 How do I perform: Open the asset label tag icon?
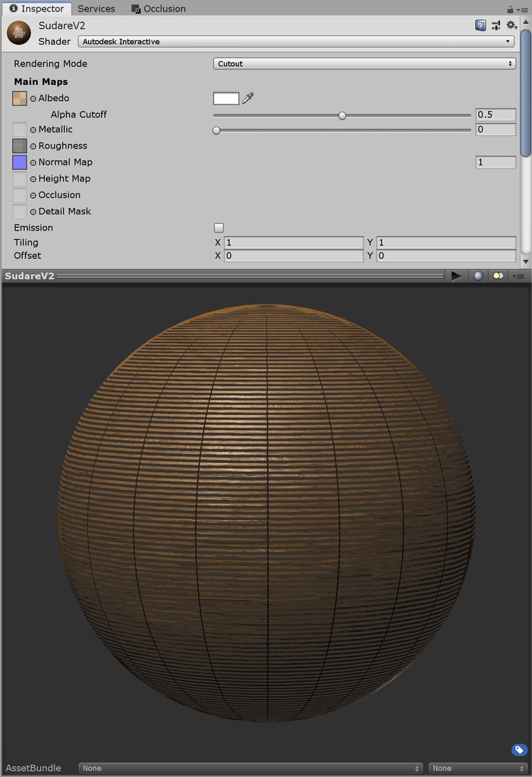click(519, 750)
